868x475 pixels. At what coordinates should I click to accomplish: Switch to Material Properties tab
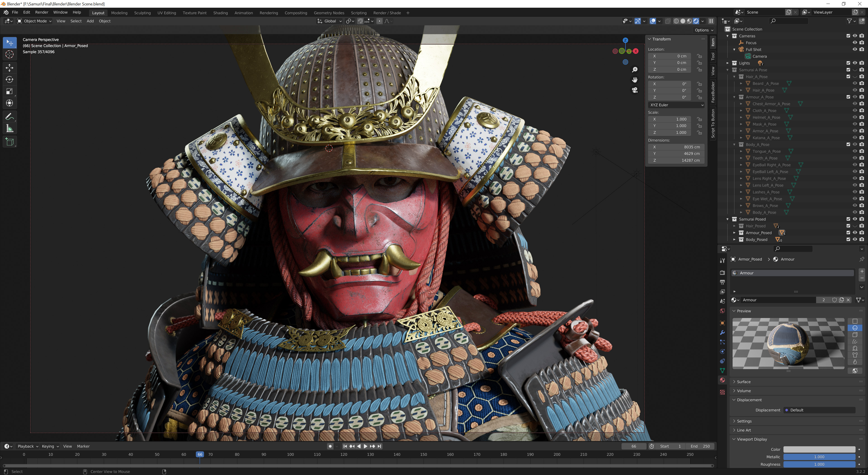[x=722, y=380]
